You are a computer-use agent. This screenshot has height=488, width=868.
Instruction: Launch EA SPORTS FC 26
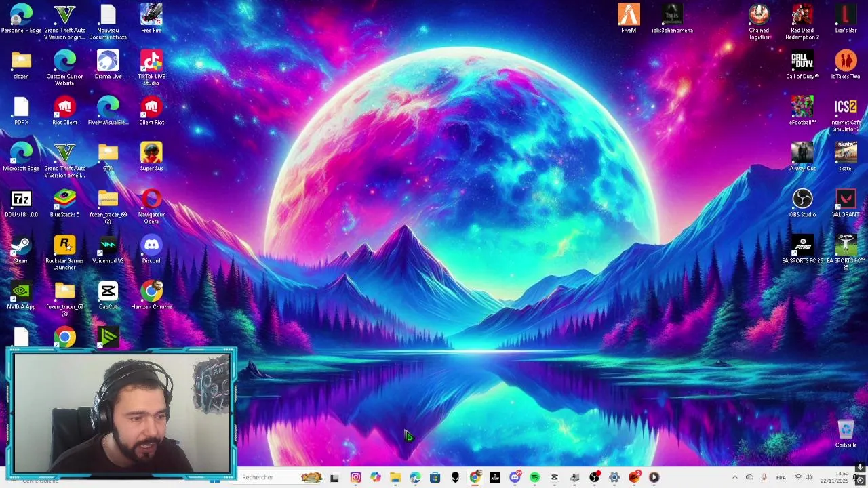tap(802, 249)
